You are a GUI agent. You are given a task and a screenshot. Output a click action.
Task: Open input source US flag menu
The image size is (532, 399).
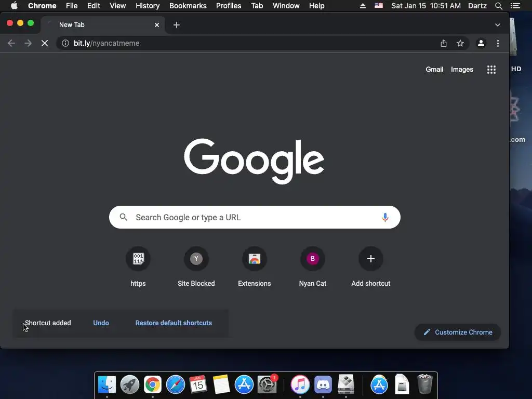379,6
